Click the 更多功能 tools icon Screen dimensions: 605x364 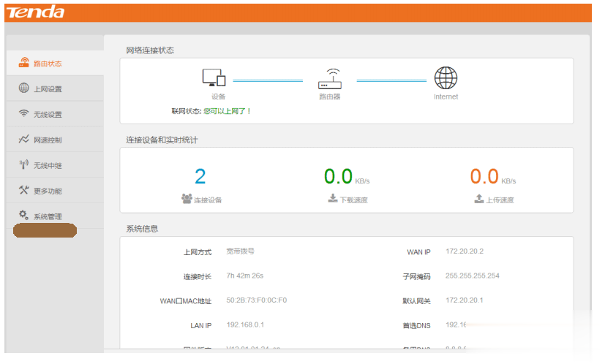click(24, 190)
